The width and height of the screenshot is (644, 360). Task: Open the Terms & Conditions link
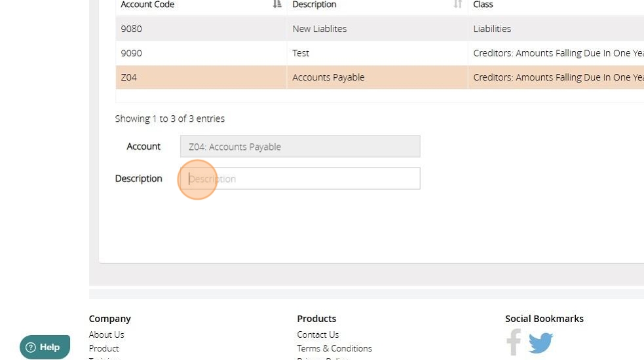(x=334, y=348)
